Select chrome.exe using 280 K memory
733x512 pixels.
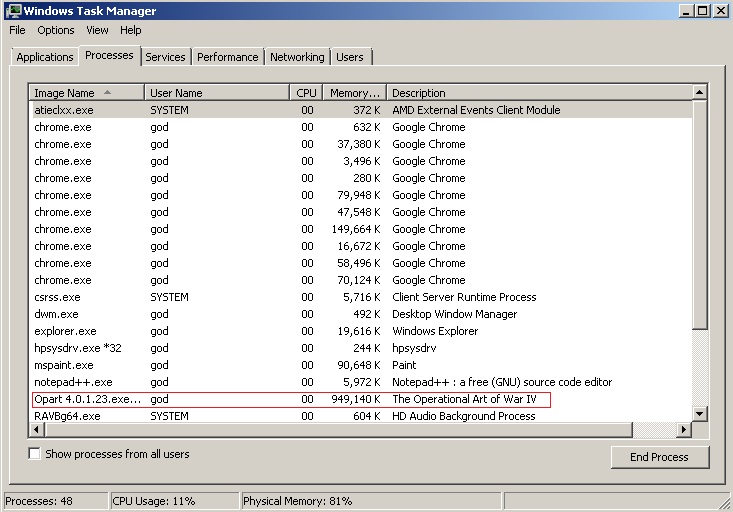pos(360,178)
